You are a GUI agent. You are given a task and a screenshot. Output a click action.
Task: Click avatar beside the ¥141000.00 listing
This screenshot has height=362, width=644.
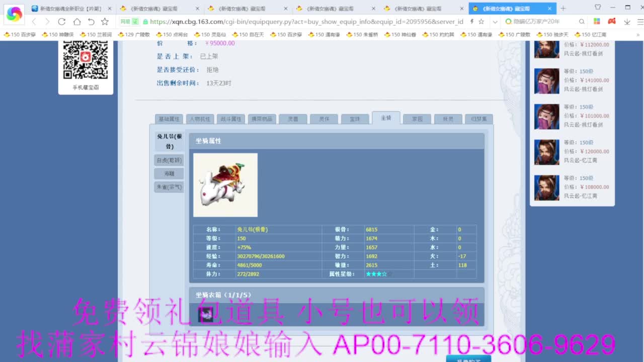click(x=547, y=81)
